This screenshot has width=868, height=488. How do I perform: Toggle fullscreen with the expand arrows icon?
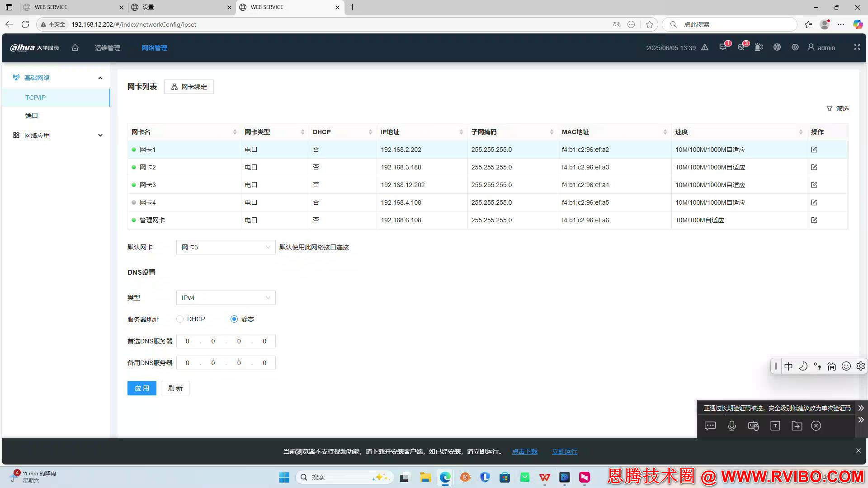coord(857,47)
